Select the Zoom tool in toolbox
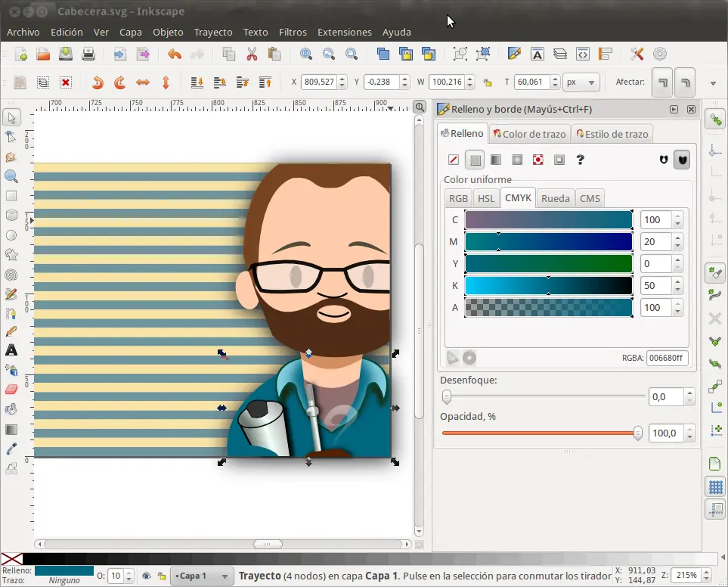Viewport: 728px width, 587px height. point(11,176)
